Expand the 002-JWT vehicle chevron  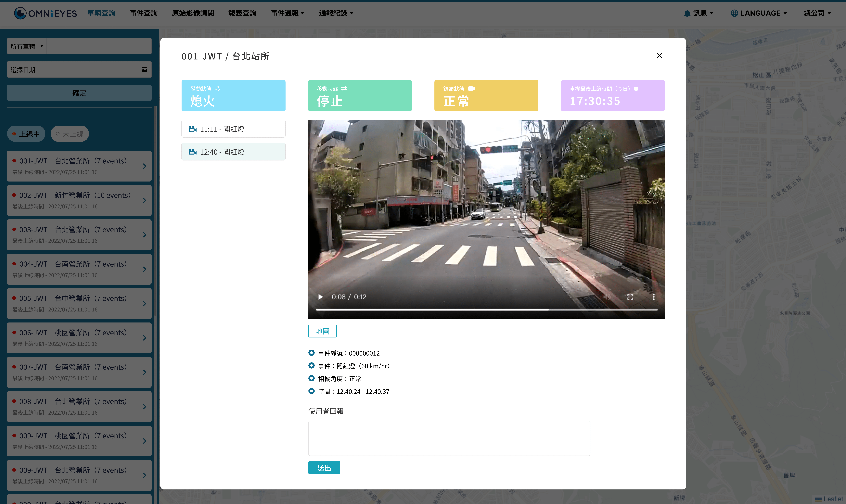(x=145, y=200)
